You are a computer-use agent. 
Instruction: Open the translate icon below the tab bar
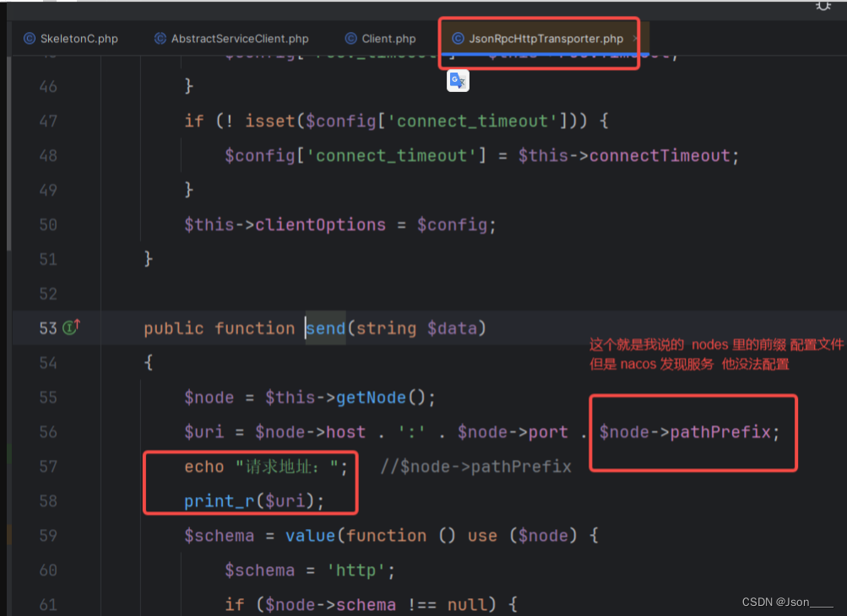[x=457, y=80]
